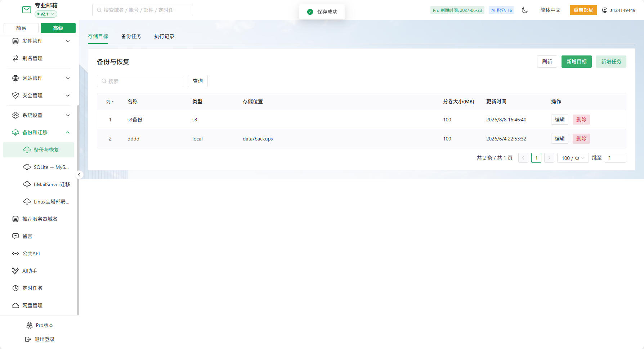The width and height of the screenshot is (644, 349).
Task: Expand the 网站管理 menu chevron
Action: pos(68,78)
